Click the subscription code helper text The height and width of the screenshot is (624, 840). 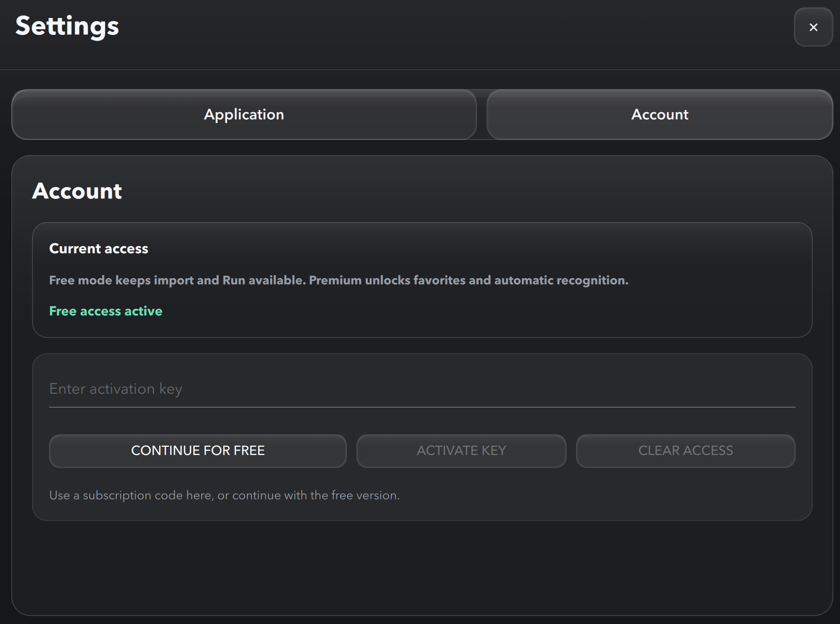click(x=223, y=495)
